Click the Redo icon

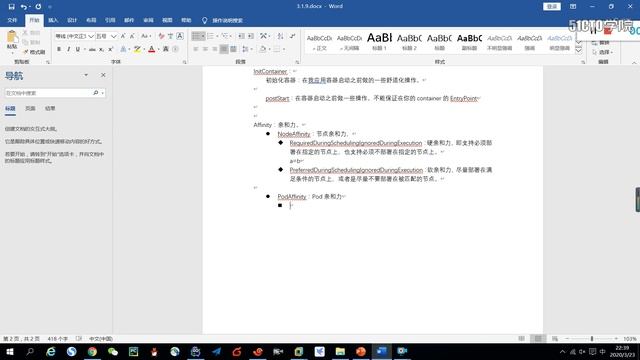pyautogui.click(x=38, y=7)
